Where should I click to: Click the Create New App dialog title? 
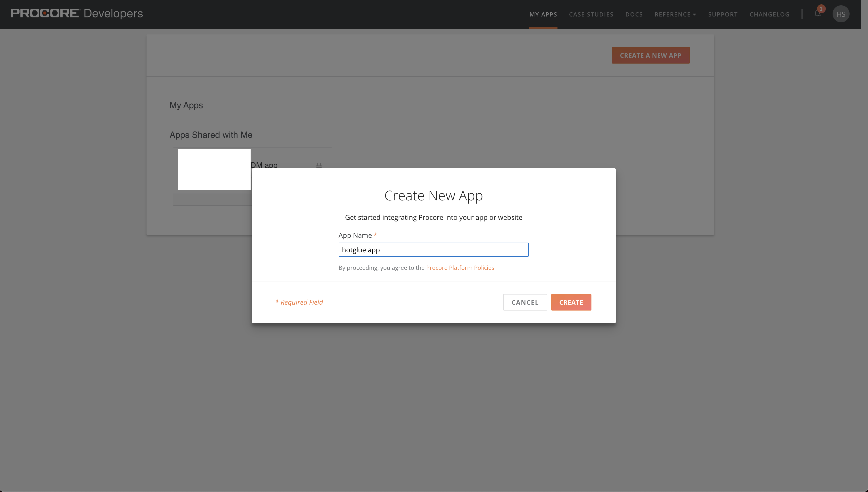434,196
